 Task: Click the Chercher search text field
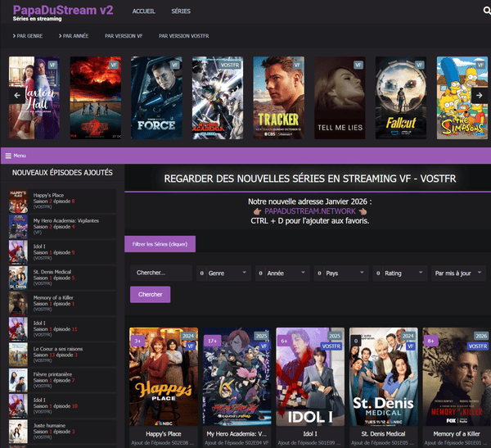tap(160, 273)
